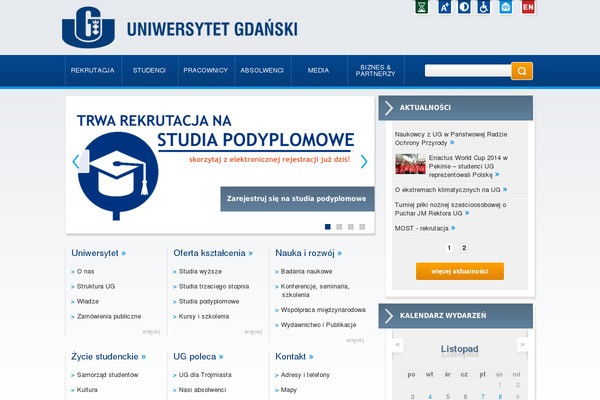The width and height of the screenshot is (600, 400).
Task: Open Kursy i szkolenia link
Action: click(204, 317)
